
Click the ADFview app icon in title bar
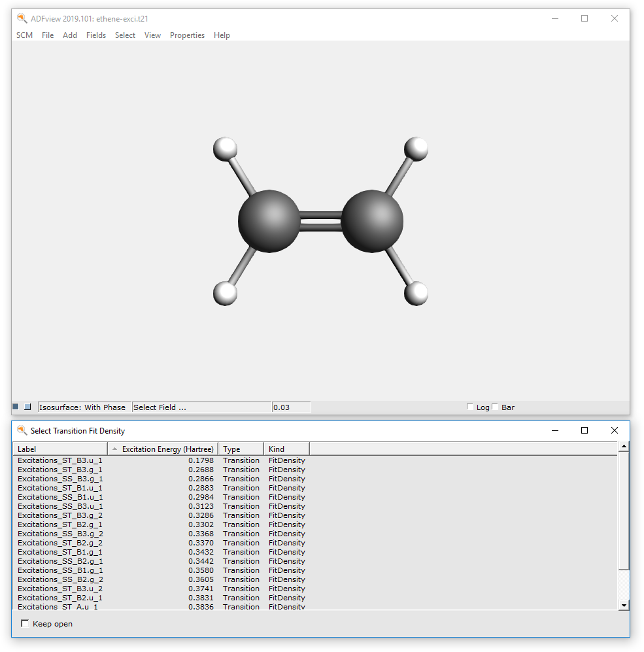click(22, 18)
